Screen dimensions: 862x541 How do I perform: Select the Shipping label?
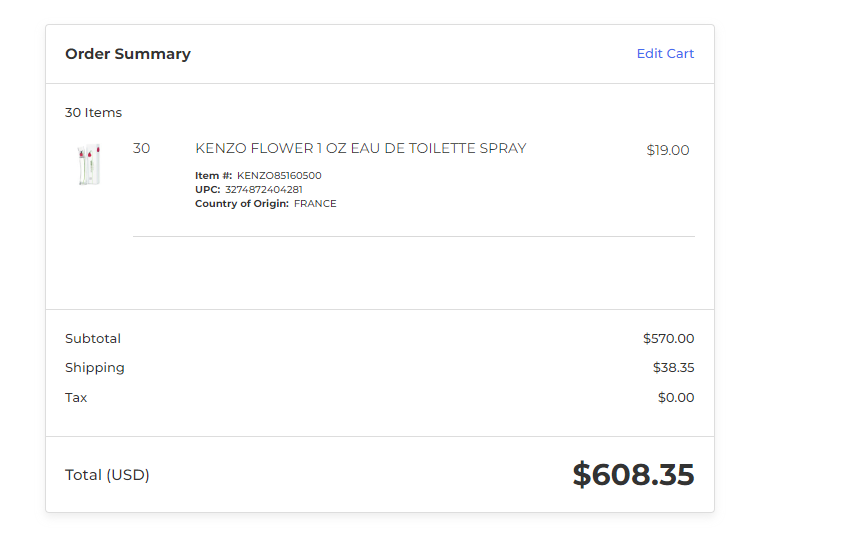tap(95, 368)
